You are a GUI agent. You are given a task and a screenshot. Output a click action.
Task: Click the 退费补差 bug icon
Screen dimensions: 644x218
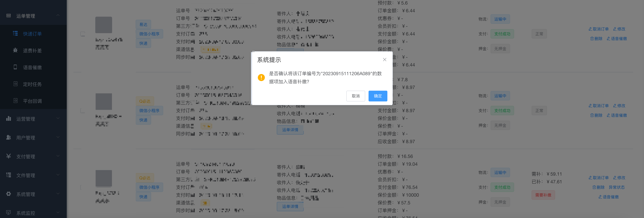coord(15,50)
